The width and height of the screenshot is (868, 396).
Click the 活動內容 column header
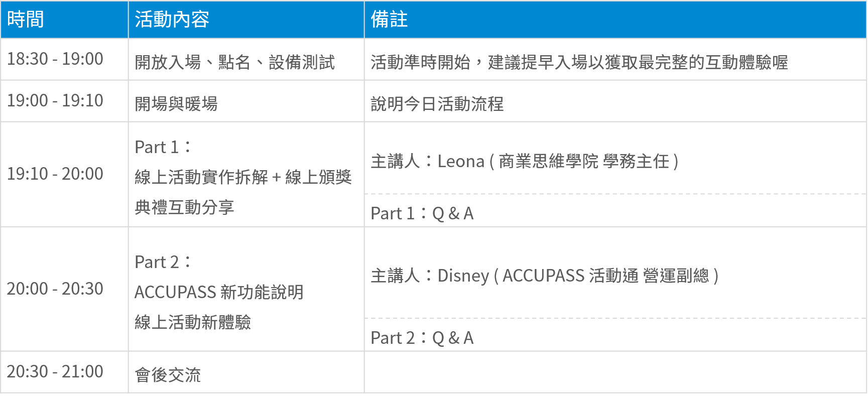(172, 20)
